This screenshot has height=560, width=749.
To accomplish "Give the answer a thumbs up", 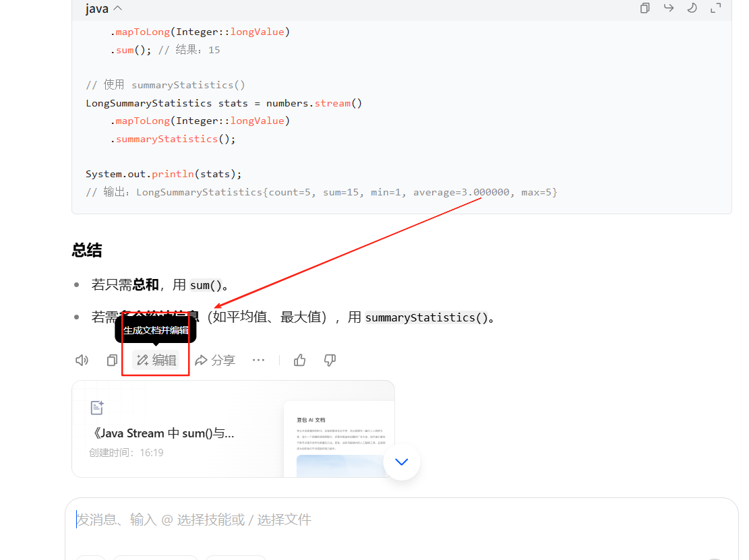I will tap(299, 360).
